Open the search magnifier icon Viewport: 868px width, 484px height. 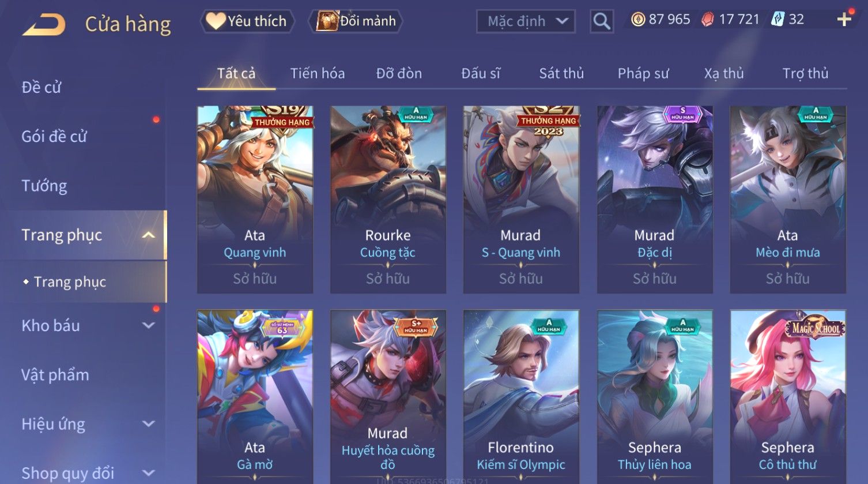coord(602,21)
